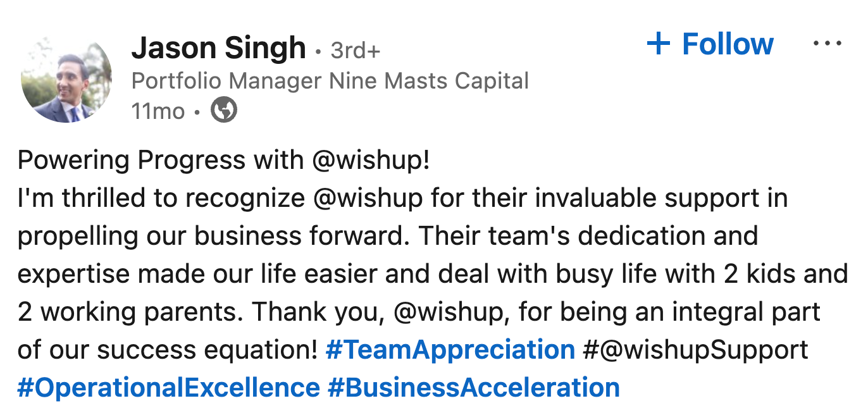
Task: Click the 3rd+ connection degree badge
Action: (356, 50)
